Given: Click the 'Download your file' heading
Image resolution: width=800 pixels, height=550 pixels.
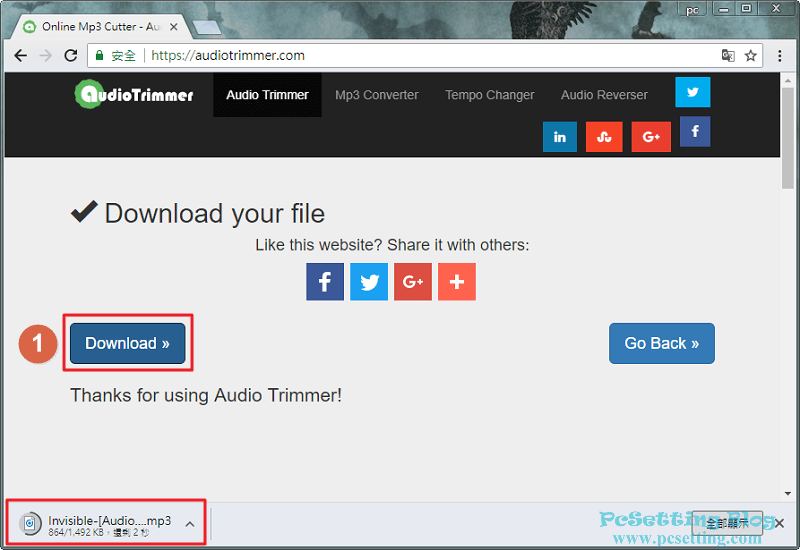Looking at the screenshot, I should 214,213.
